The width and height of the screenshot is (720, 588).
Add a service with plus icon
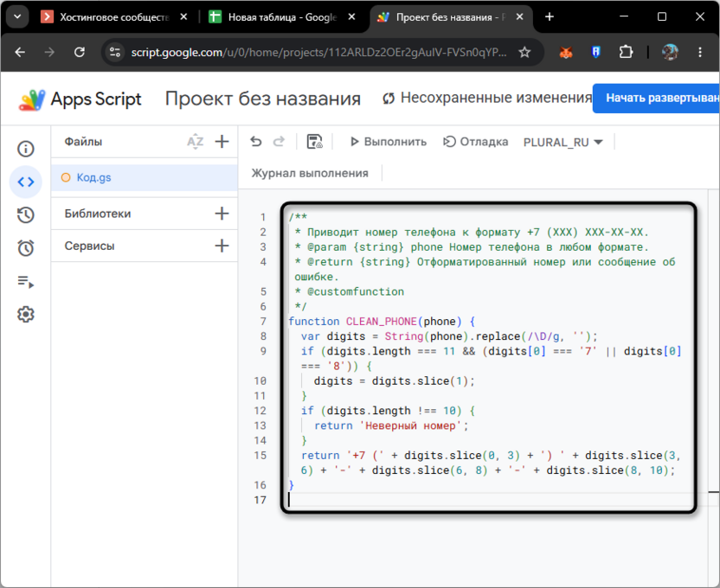222,246
